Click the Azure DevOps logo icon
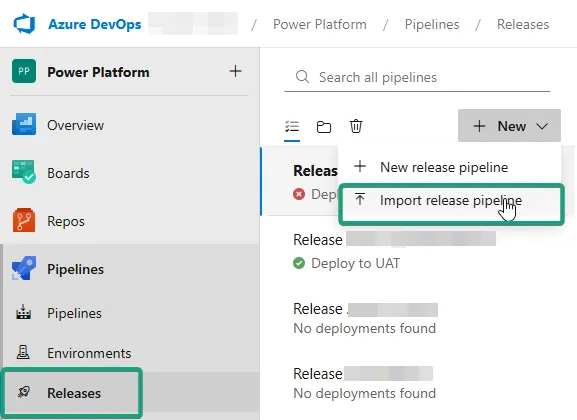577x420 pixels. (x=24, y=24)
